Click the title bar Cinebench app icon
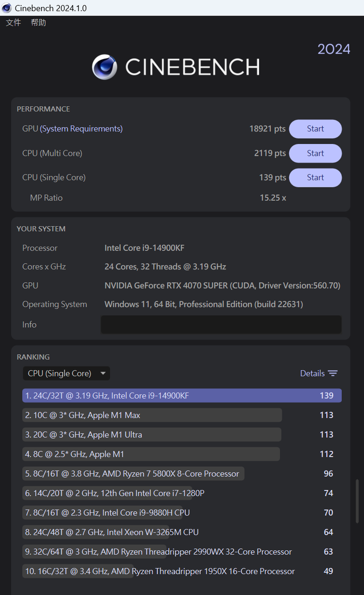 pyautogui.click(x=6, y=8)
